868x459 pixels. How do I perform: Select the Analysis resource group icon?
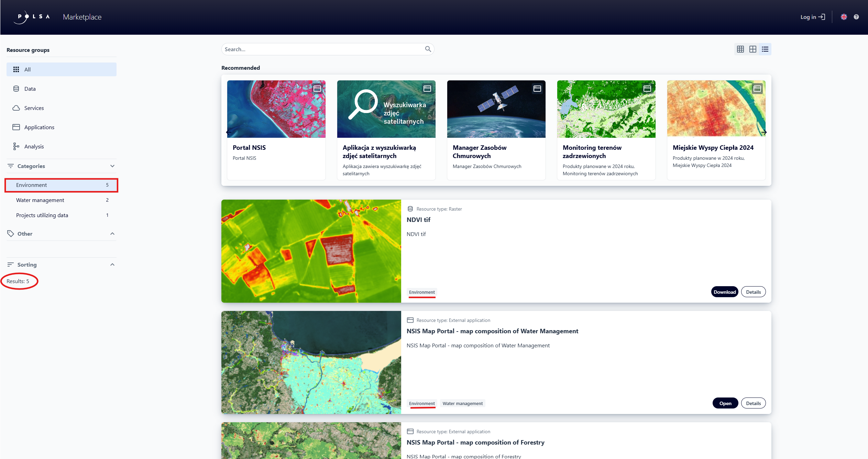(x=16, y=146)
